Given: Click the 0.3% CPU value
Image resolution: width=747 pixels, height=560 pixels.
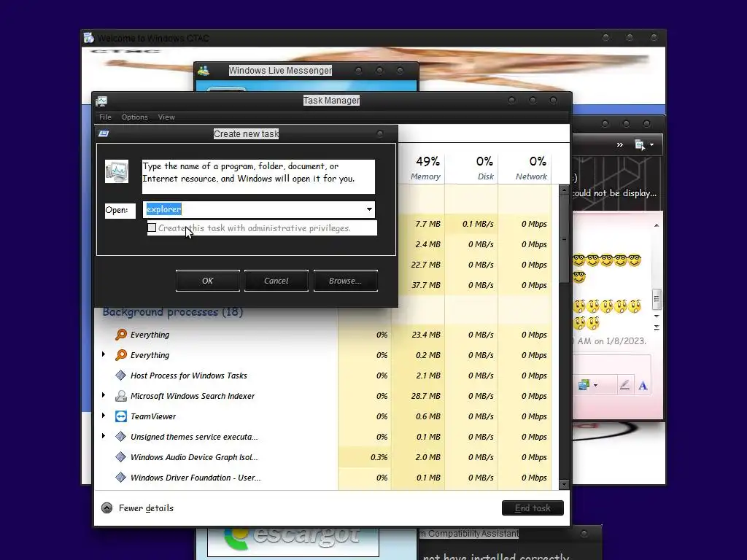Looking at the screenshot, I should (x=379, y=457).
